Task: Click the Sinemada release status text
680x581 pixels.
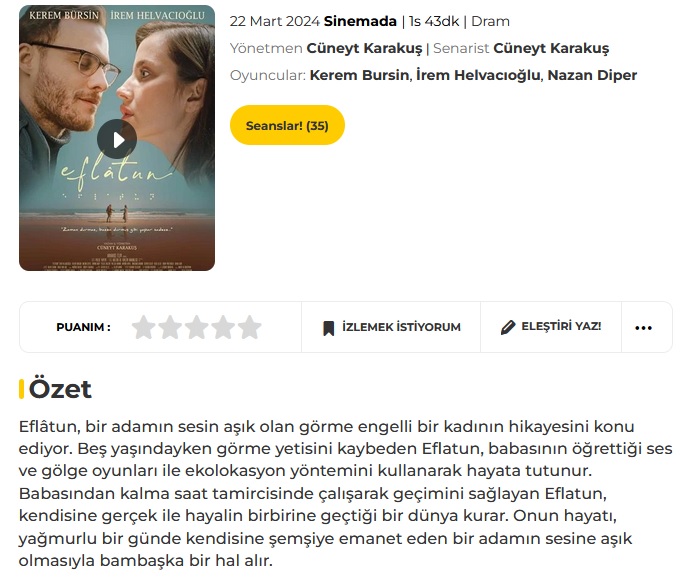Action: point(360,21)
